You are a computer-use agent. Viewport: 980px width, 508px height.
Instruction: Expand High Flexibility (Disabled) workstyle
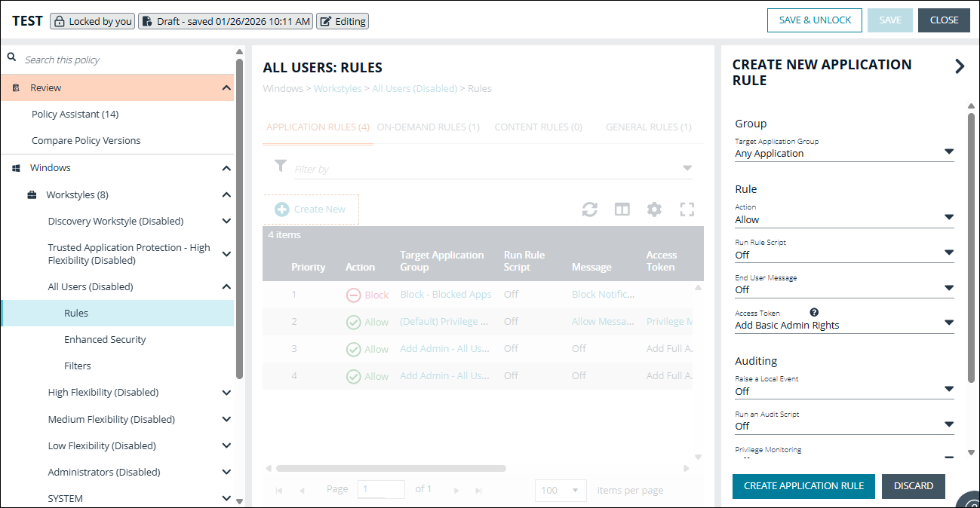226,392
